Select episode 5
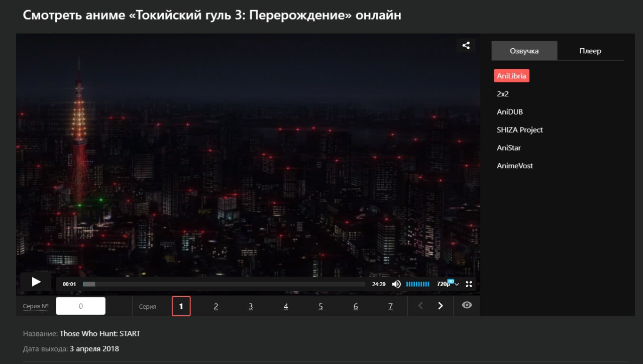 pyautogui.click(x=320, y=306)
